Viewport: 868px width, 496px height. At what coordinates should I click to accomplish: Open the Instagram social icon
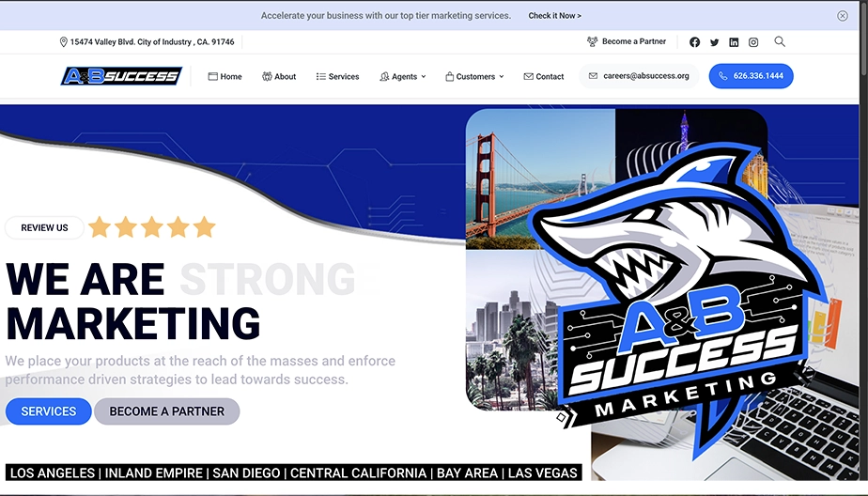[x=753, y=42]
